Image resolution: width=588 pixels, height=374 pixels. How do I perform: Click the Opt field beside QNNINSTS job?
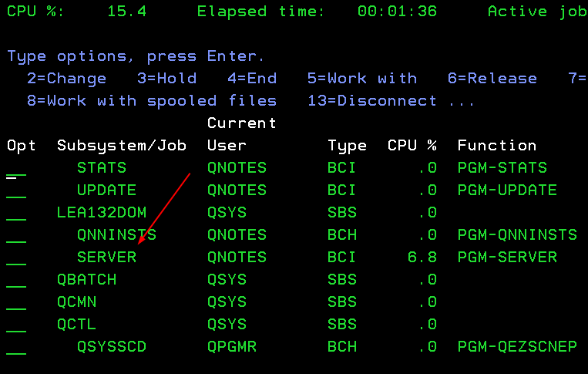click(x=16, y=235)
